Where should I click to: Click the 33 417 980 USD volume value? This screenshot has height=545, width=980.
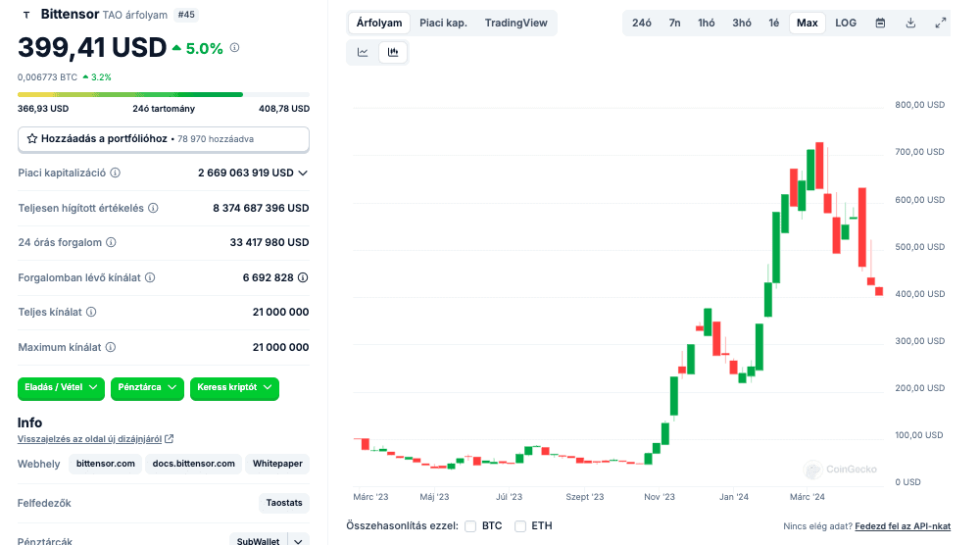269,242
